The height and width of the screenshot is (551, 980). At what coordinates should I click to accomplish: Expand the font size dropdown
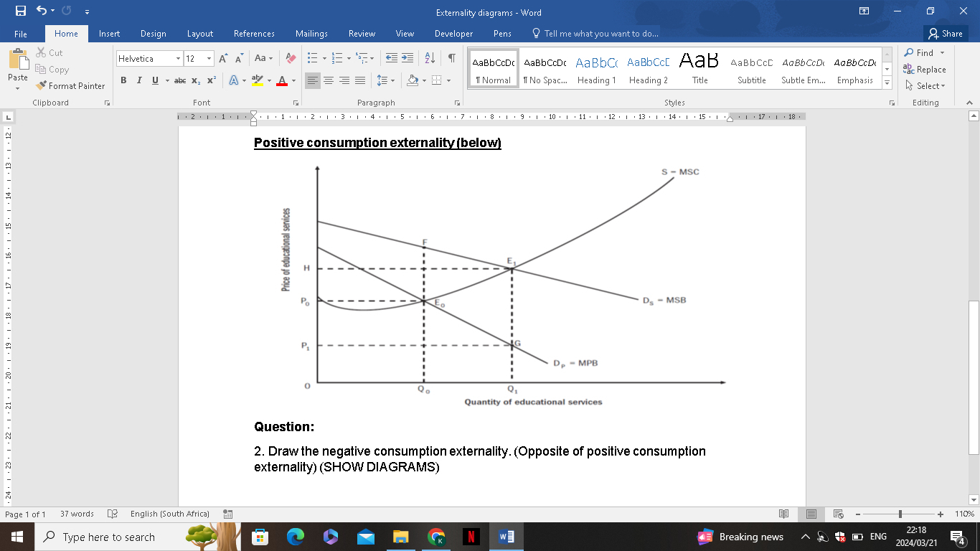(209, 58)
